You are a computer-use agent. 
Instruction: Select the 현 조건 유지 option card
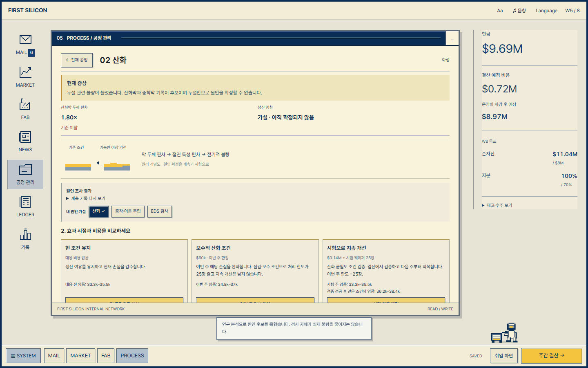(124, 271)
